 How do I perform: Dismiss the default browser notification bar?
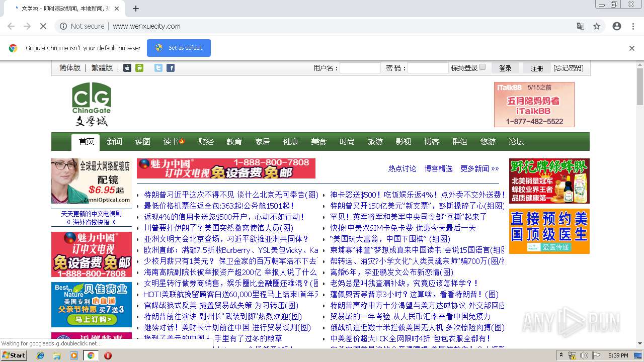coord(632,48)
